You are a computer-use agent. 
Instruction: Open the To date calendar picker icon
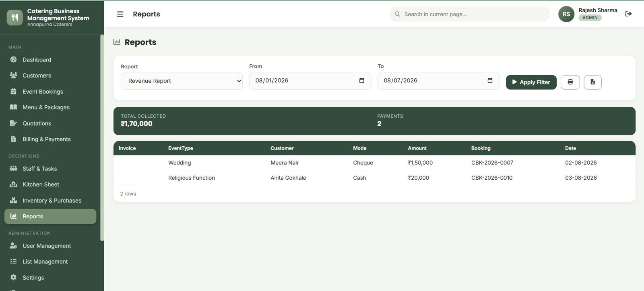490,80
